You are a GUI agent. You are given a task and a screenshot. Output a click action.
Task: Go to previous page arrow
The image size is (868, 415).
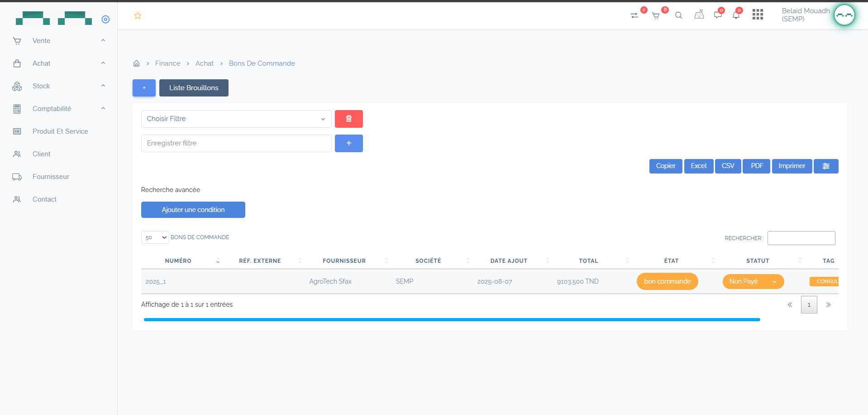790,305
